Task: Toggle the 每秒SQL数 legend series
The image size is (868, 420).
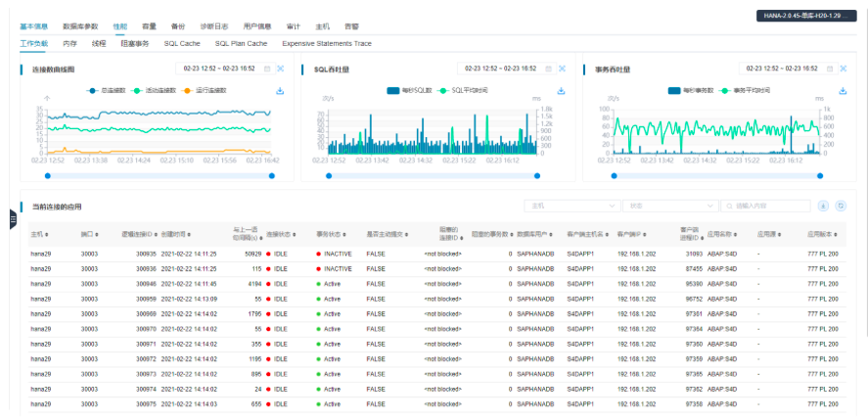Action: click(x=409, y=90)
